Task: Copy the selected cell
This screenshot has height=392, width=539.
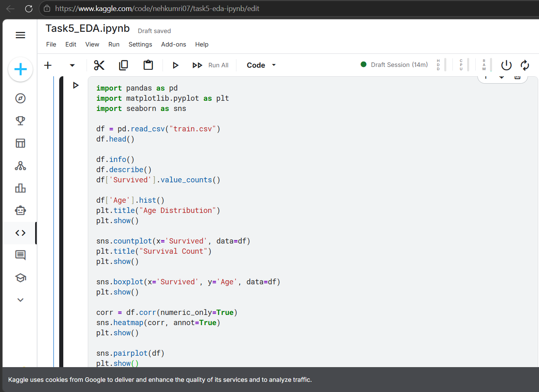Action: (123, 65)
